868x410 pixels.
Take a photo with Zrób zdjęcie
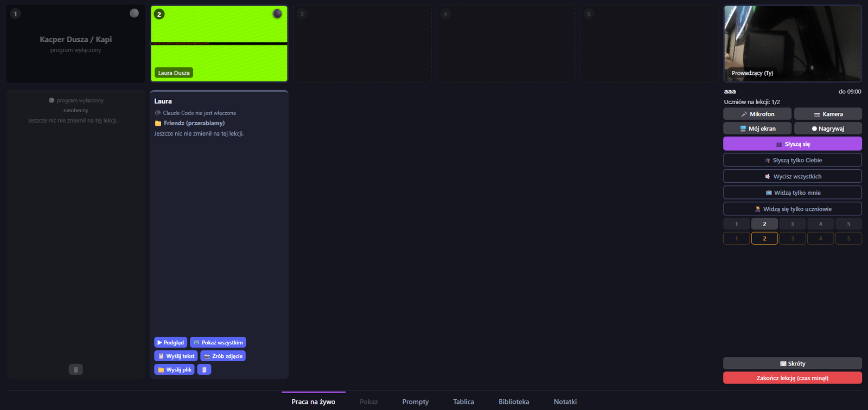click(223, 356)
